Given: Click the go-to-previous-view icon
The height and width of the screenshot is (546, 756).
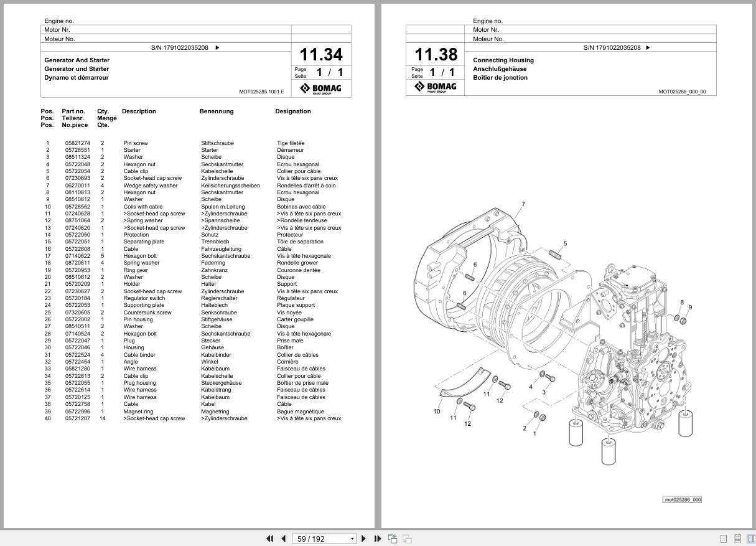Looking at the screenshot, I should point(393,539).
